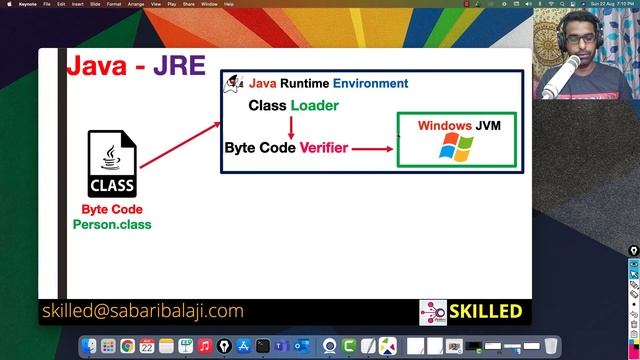This screenshot has height=360, width=640.
Task: Click the SKILLED logo at bottom
Action: (471, 312)
